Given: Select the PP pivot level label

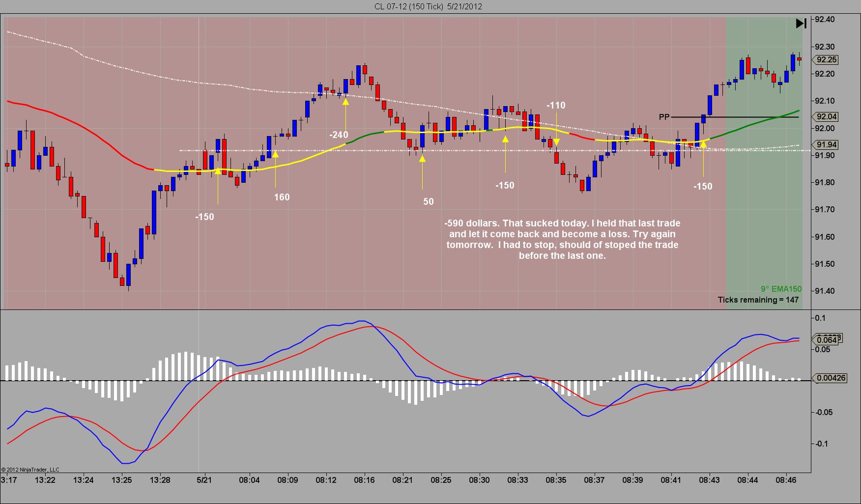Looking at the screenshot, I should click(x=664, y=117).
